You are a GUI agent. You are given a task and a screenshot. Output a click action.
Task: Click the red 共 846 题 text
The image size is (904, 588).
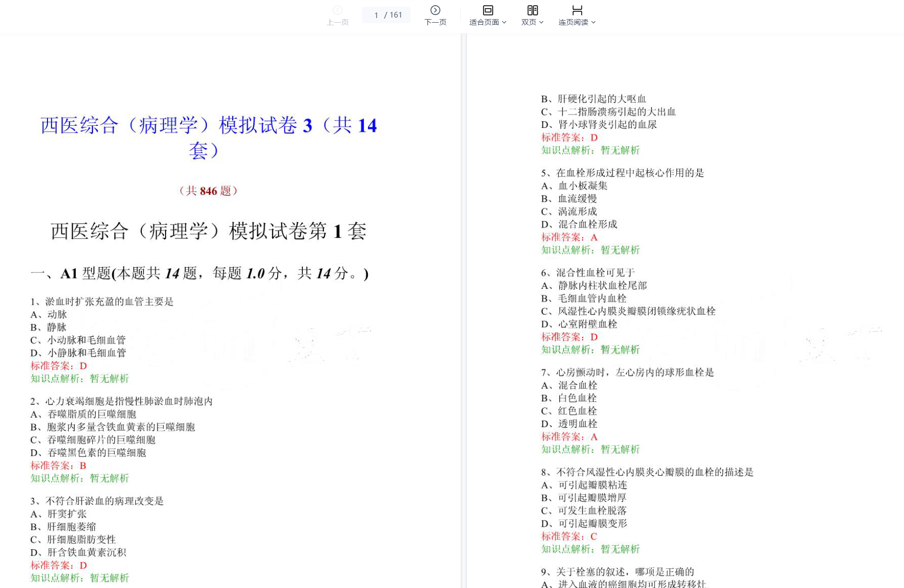208,191
